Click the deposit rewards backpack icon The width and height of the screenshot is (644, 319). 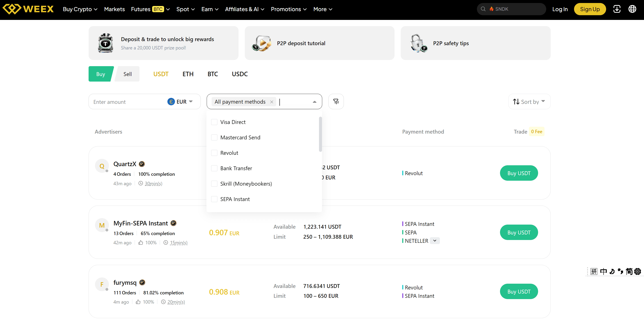105,43
